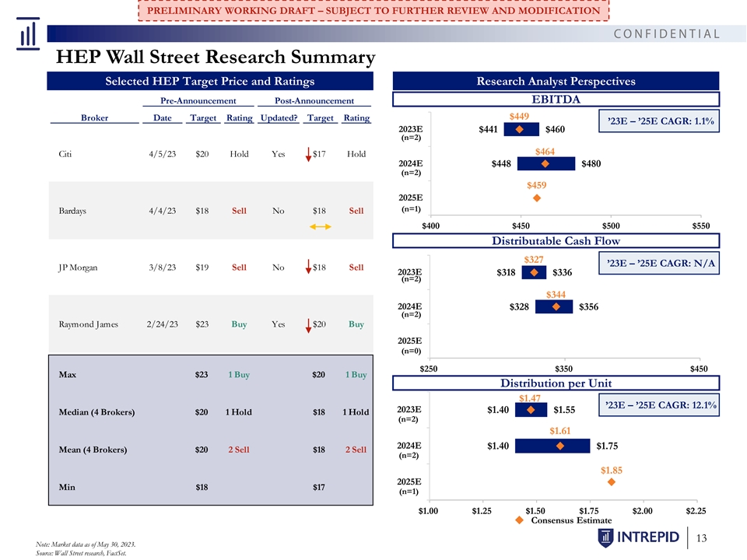Click the '$480' EBITDA high value
The image size is (747, 560).
coord(591,164)
